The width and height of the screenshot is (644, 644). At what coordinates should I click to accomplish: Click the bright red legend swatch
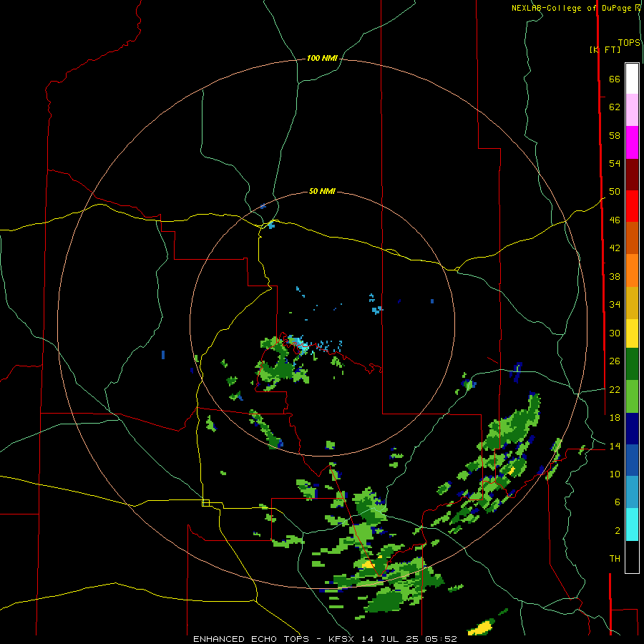point(632,206)
